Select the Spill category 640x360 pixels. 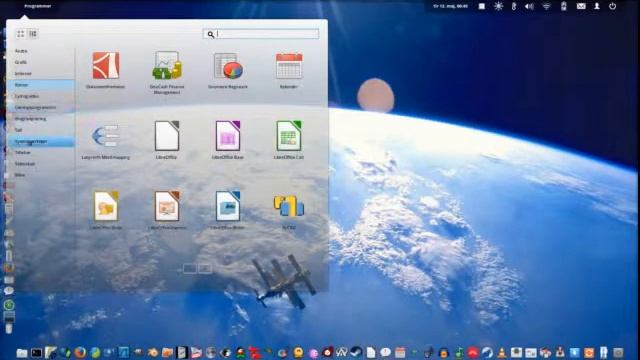click(x=18, y=130)
